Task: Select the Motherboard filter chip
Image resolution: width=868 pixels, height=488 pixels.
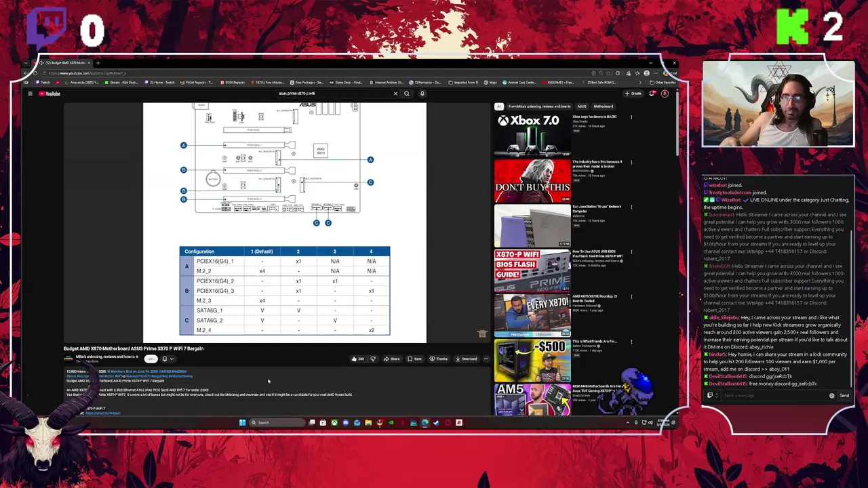Action: point(604,106)
